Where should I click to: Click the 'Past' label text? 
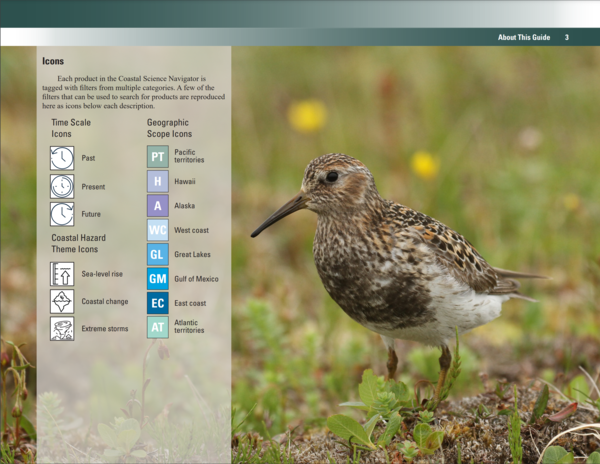pyautogui.click(x=88, y=158)
